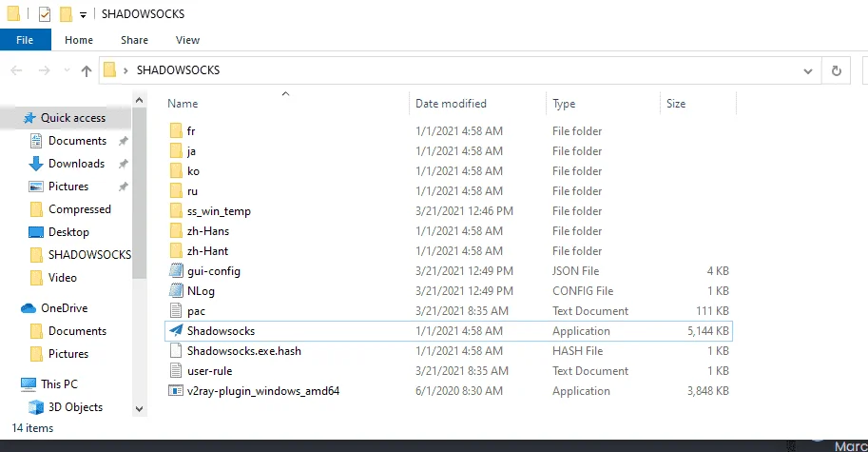Sort files by the Name column header
The image size is (868, 452).
coord(183,104)
